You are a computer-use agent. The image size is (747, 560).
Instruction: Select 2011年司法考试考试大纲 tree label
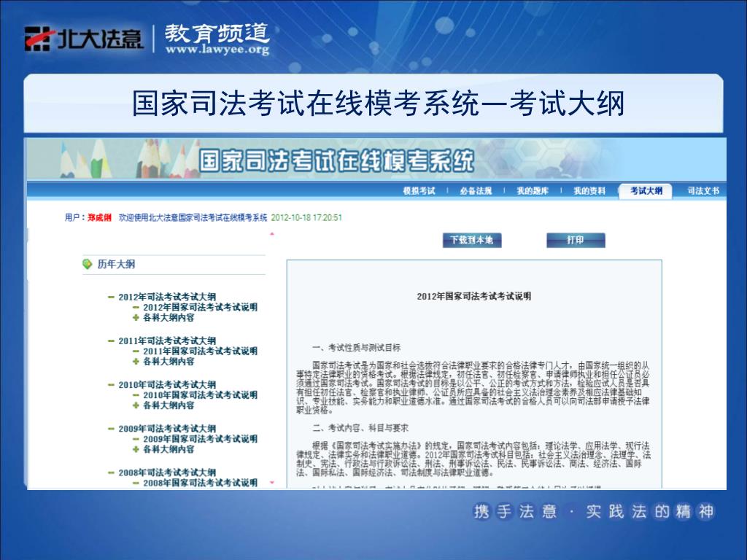pyautogui.click(x=167, y=341)
